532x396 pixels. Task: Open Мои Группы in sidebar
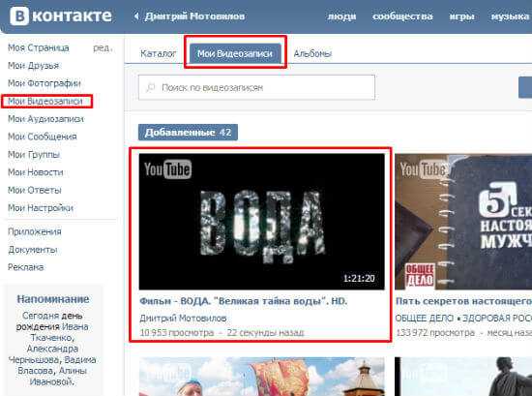coord(34,155)
